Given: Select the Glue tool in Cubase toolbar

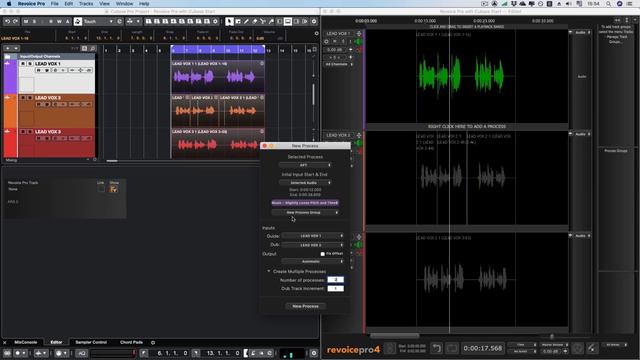Looking at the screenshot, I should 271,21.
